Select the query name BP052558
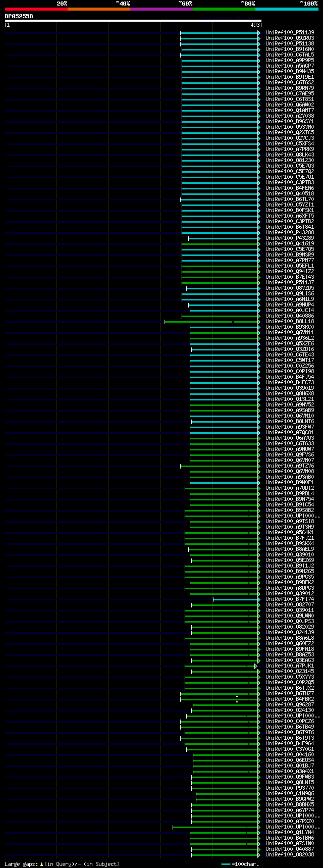 tap(19, 16)
